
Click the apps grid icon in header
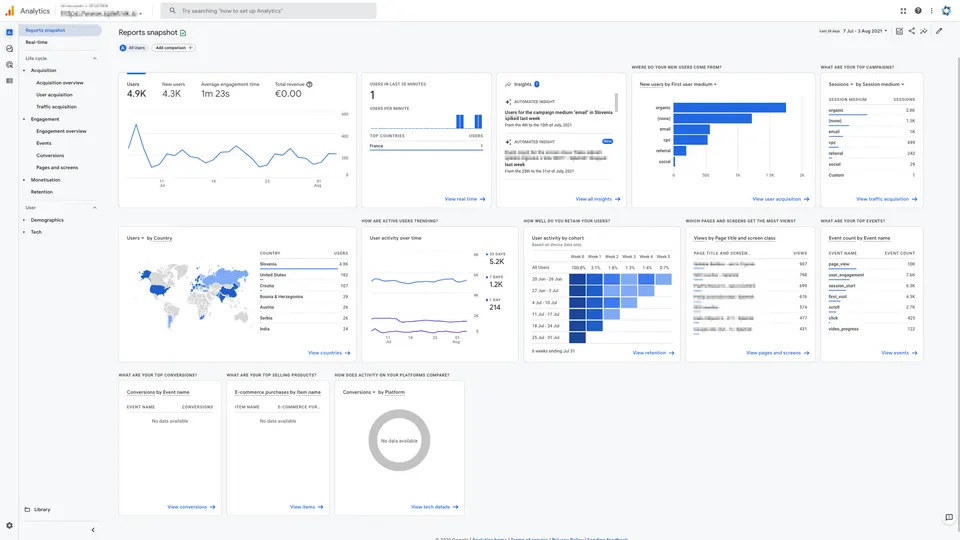903,10
